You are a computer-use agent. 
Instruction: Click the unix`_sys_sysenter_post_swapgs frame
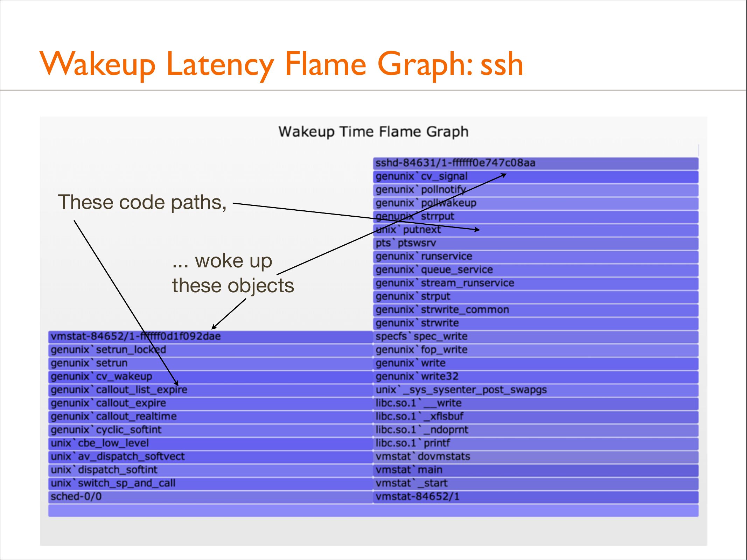536,390
